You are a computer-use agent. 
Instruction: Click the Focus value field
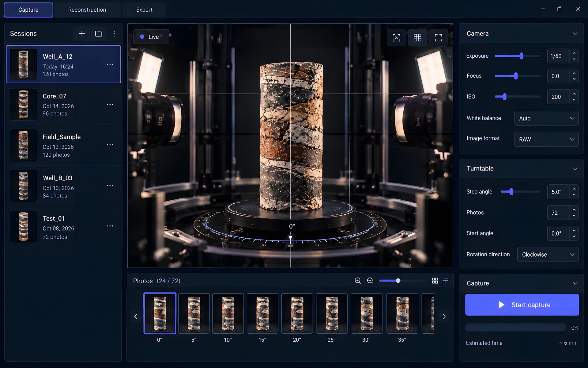pyautogui.click(x=558, y=76)
